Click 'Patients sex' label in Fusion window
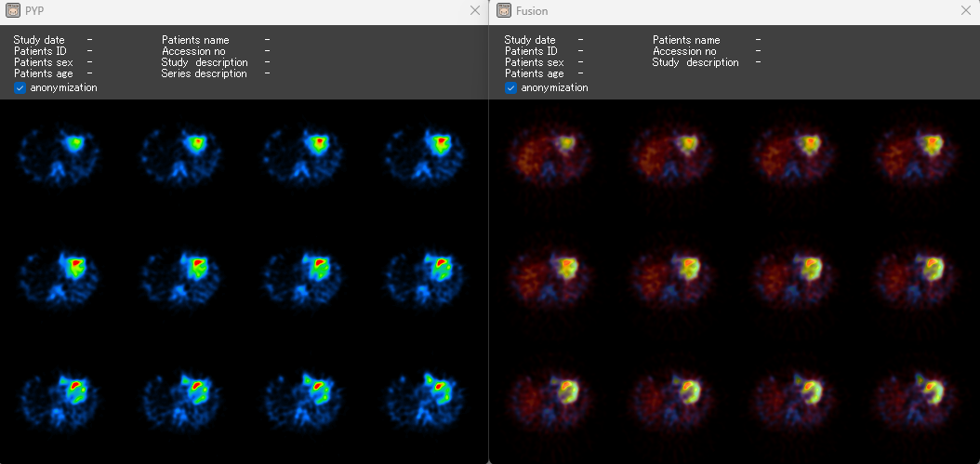 coord(535,62)
